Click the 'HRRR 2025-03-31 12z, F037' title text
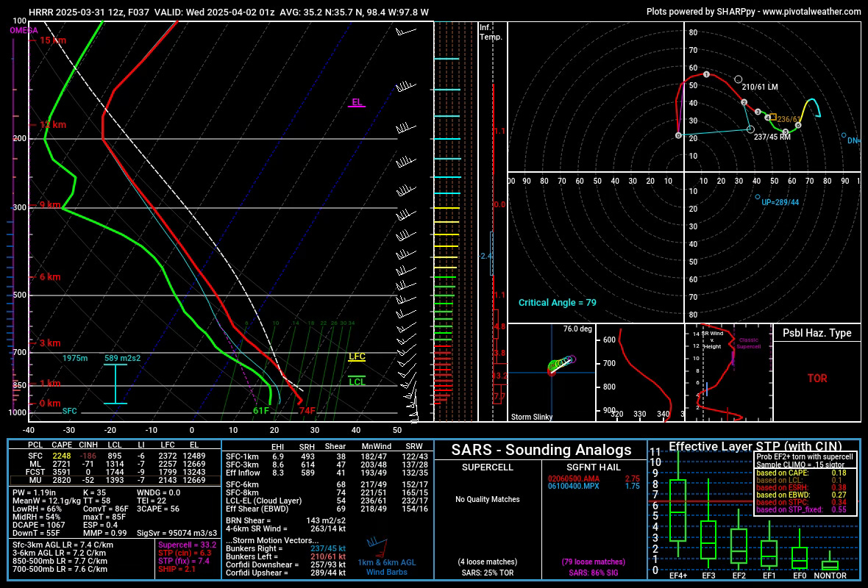The height and width of the screenshot is (588, 868). click(89, 12)
